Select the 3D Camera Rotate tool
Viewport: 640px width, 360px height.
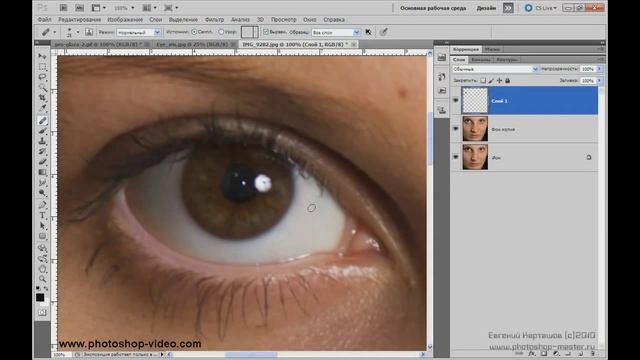click(42, 259)
